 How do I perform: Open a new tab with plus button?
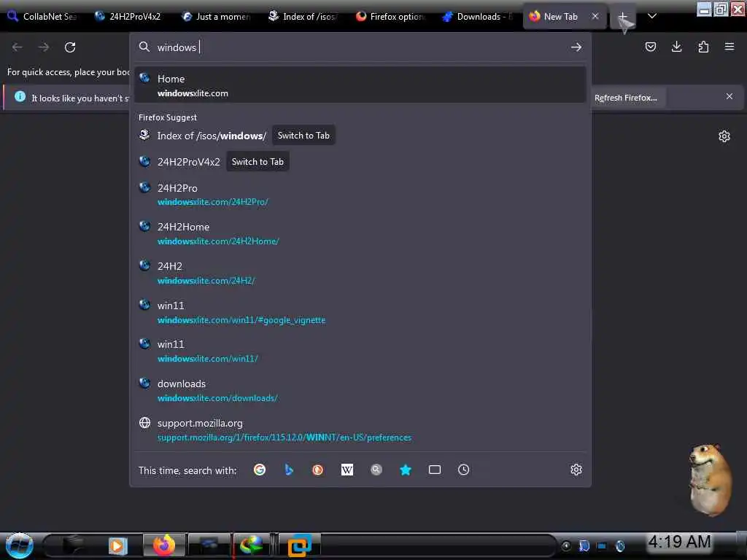tap(623, 17)
